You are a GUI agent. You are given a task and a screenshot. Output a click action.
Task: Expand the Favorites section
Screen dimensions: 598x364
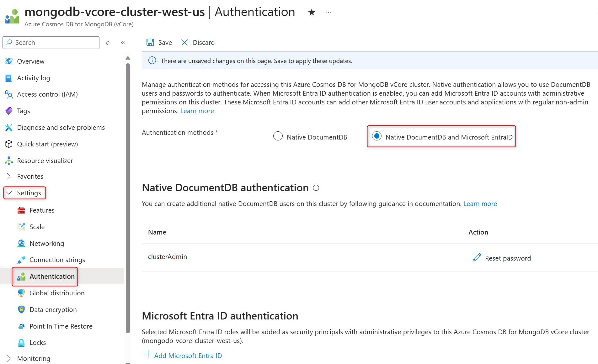point(9,176)
